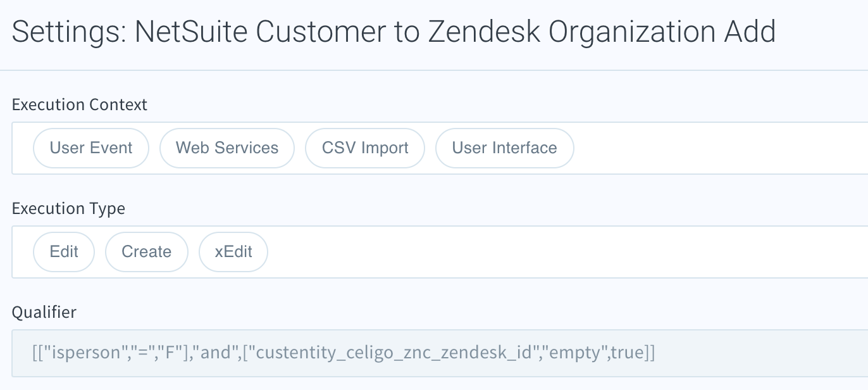The width and height of the screenshot is (868, 390).
Task: Enable the Create execution type
Action: click(146, 251)
